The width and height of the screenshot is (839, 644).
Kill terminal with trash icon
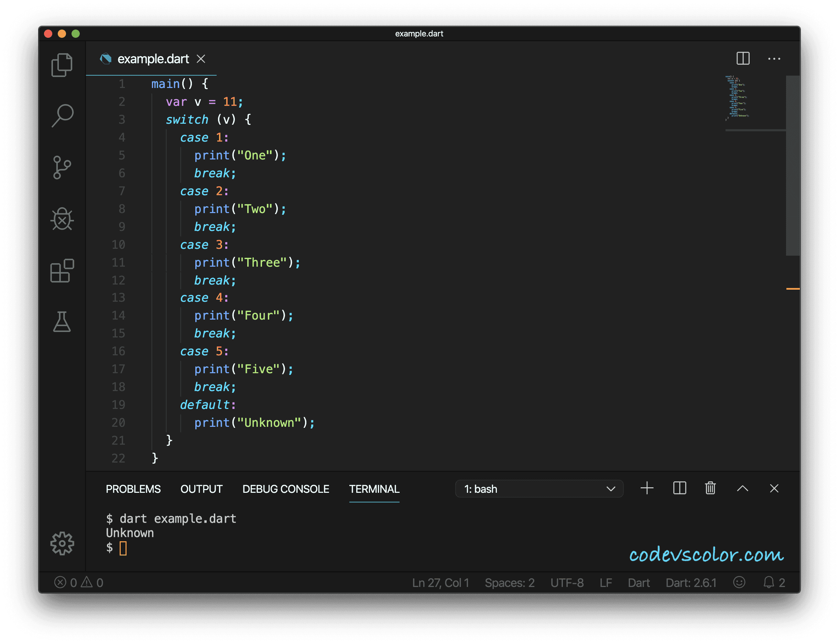tap(710, 488)
